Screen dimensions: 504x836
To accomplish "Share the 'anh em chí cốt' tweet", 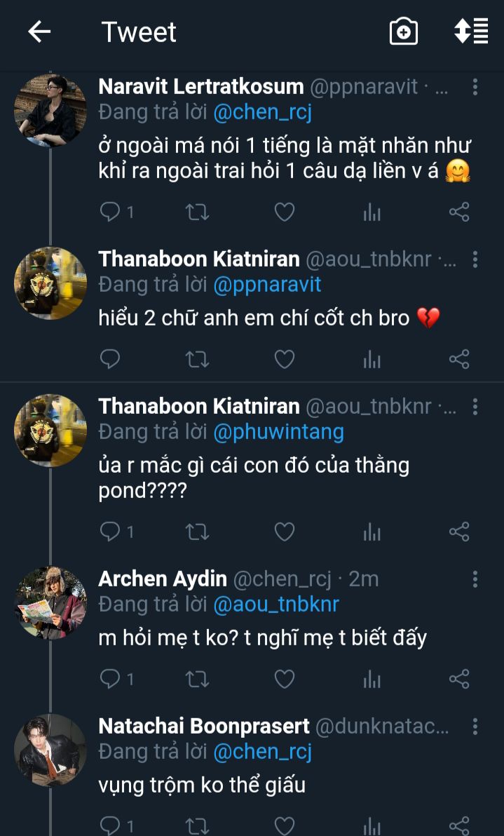I will (459, 360).
